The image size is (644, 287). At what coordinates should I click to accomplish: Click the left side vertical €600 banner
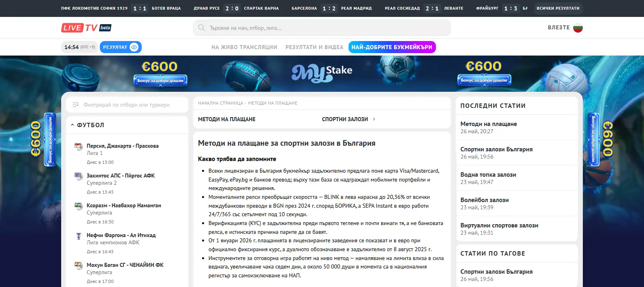(43, 139)
